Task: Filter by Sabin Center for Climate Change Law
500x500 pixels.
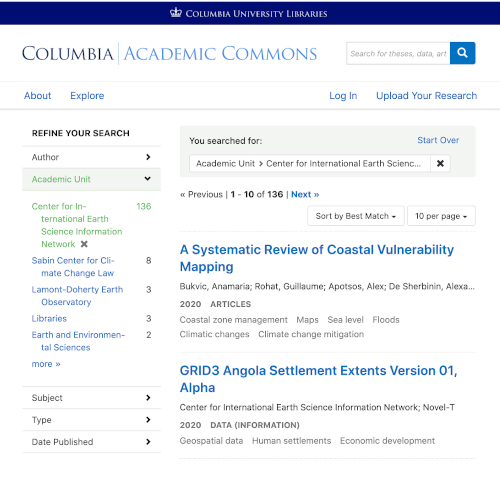Action: (x=73, y=267)
